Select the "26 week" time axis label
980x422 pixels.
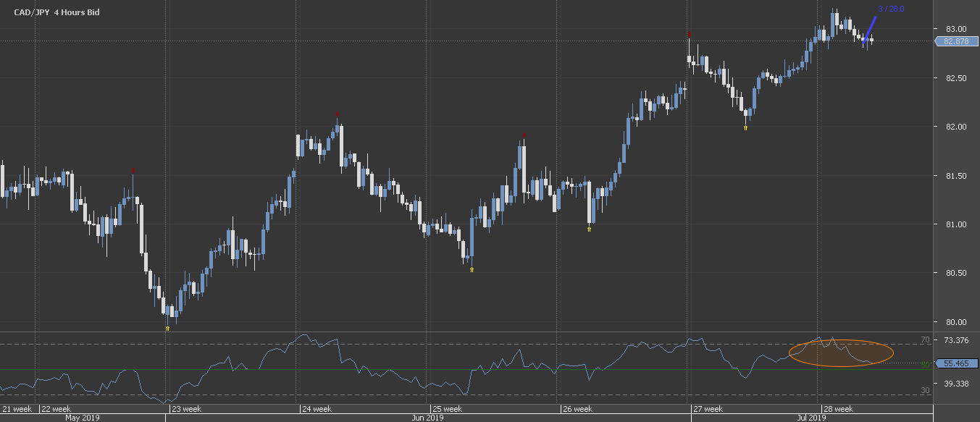click(x=578, y=409)
